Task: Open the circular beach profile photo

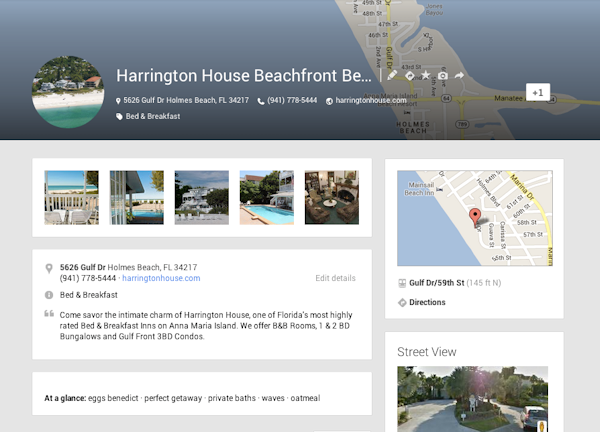Action: (68, 92)
